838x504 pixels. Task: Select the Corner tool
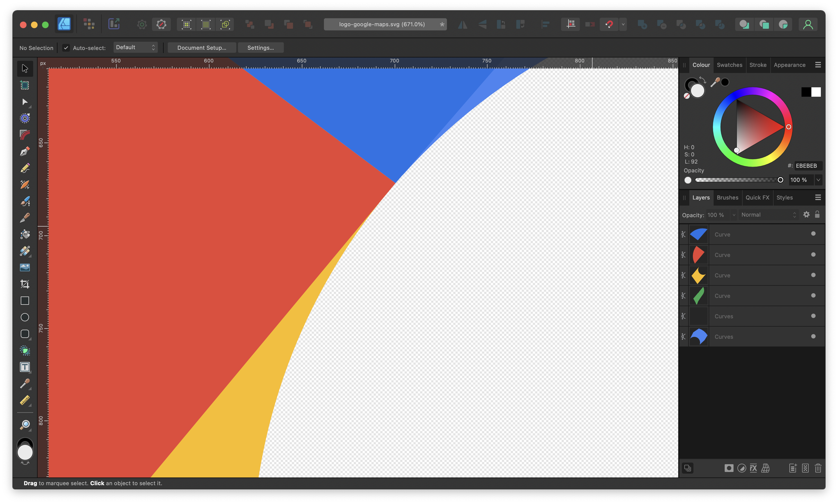tap(25, 135)
